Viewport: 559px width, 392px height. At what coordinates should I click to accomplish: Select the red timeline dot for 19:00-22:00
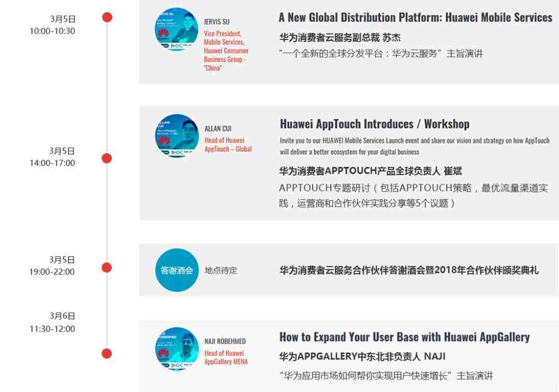click(x=107, y=267)
